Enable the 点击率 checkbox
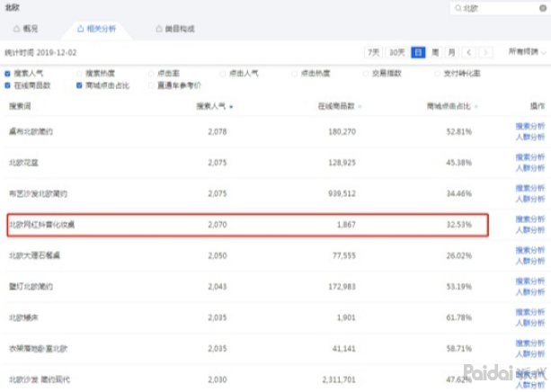The image size is (551, 392). 151,74
